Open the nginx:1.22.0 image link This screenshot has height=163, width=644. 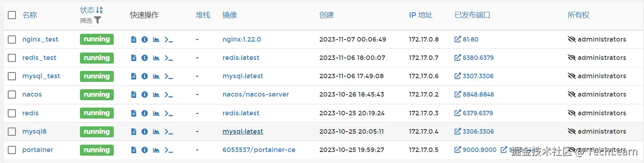click(x=241, y=40)
